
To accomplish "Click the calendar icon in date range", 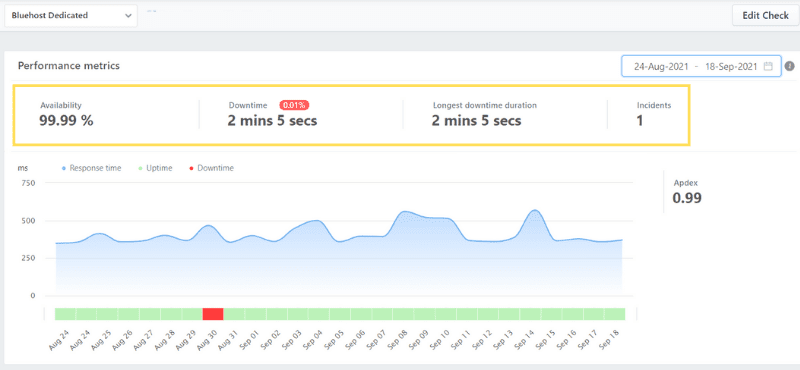I will [768, 66].
